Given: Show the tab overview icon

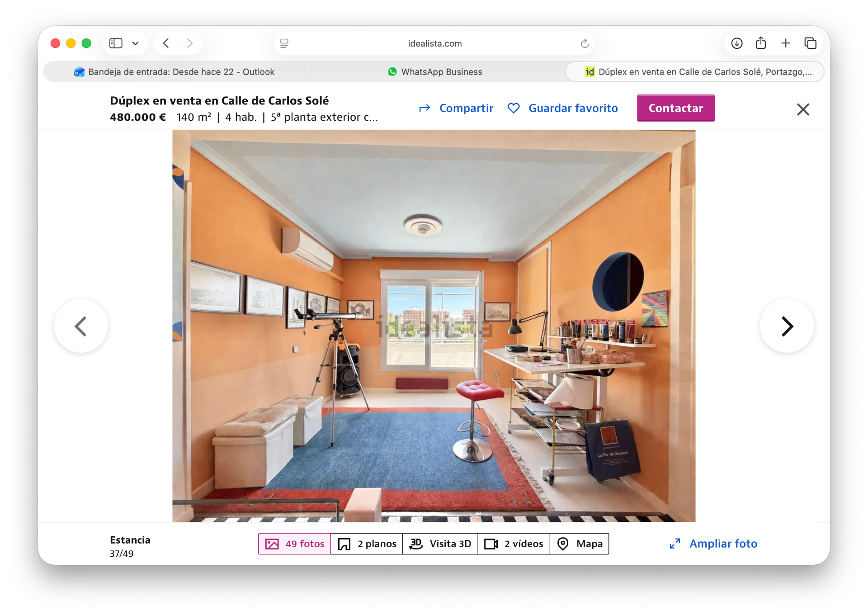Looking at the screenshot, I should click(810, 43).
